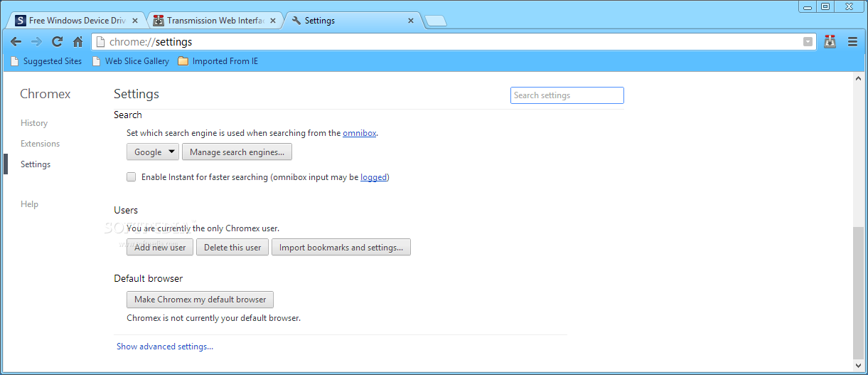868x375 pixels.
Task: Open the Chromex hamburger menu
Action: coord(852,42)
